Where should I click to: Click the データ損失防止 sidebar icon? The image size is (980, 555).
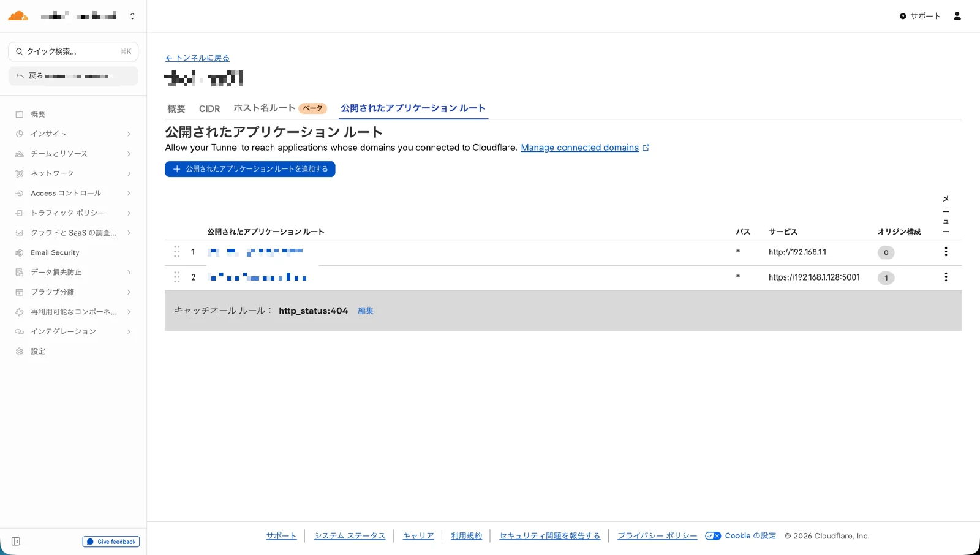coord(19,272)
